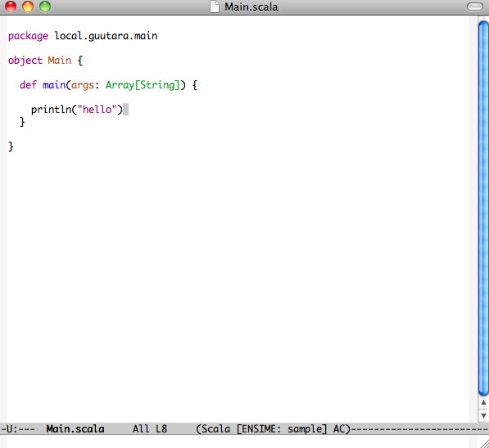Image resolution: width=489 pixels, height=448 pixels.
Task: Click the 'object' keyword
Action: click(25, 60)
